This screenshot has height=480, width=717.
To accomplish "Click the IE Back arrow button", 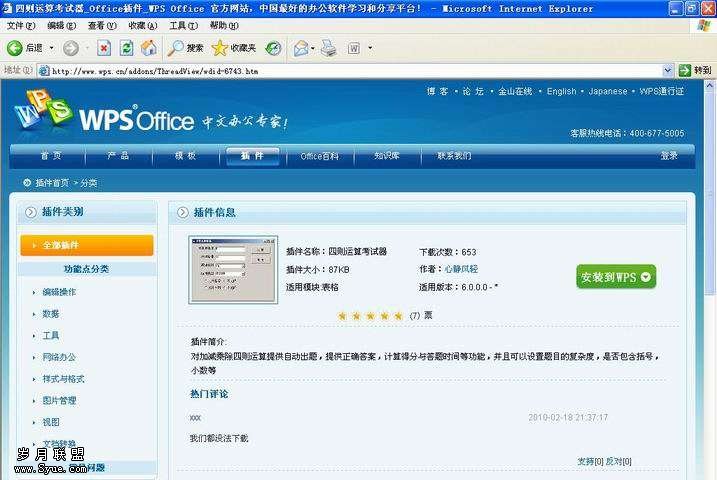I will point(15,48).
